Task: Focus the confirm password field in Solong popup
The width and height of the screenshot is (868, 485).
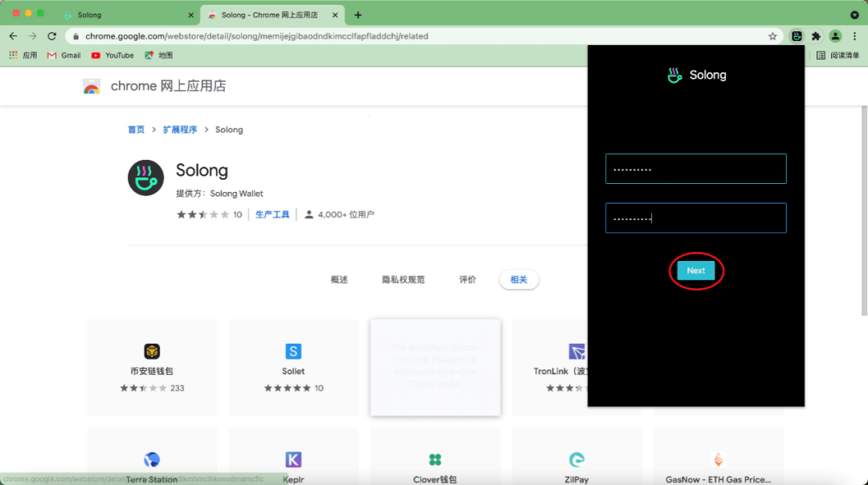Action: point(696,218)
